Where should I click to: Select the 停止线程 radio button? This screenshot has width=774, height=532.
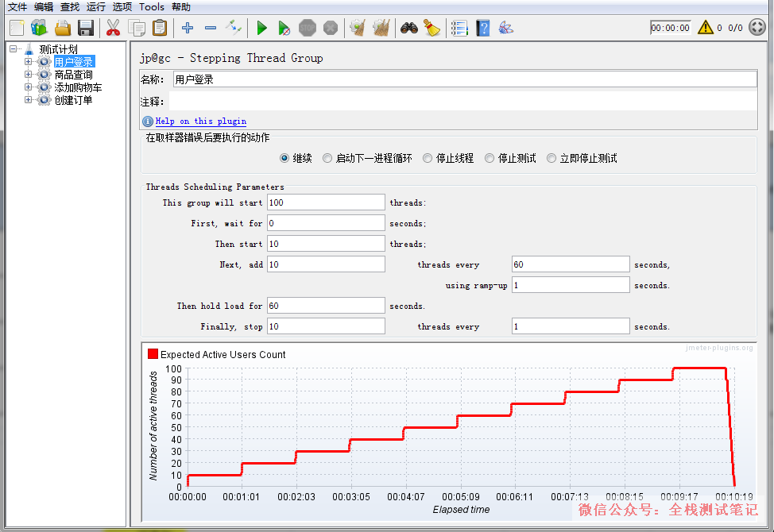(428, 158)
